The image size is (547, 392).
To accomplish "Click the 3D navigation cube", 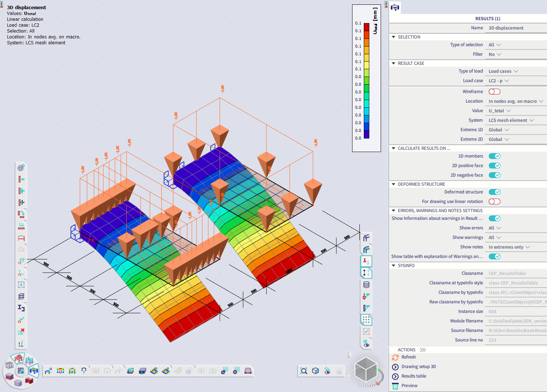I will 366,370.
